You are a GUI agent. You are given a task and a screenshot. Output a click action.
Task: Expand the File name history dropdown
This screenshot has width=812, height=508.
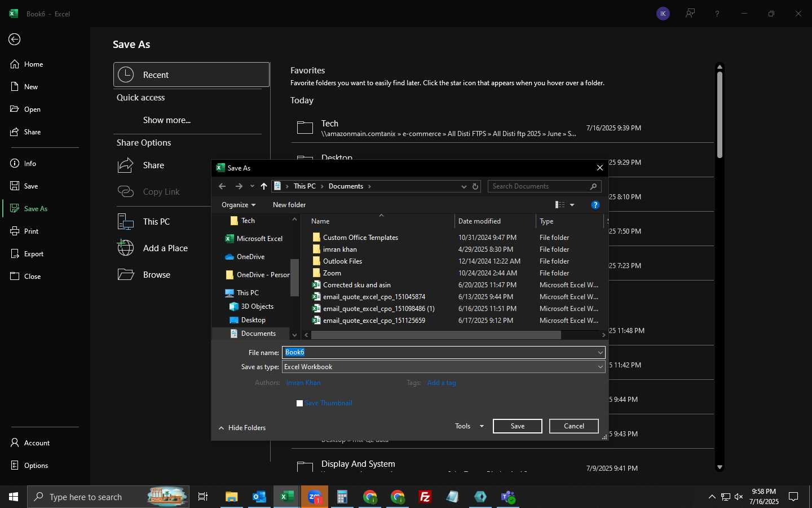pyautogui.click(x=600, y=352)
